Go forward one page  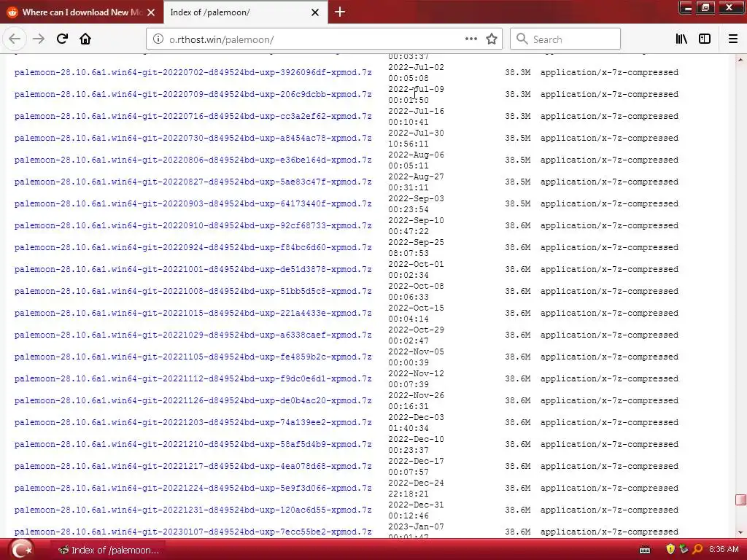point(39,39)
